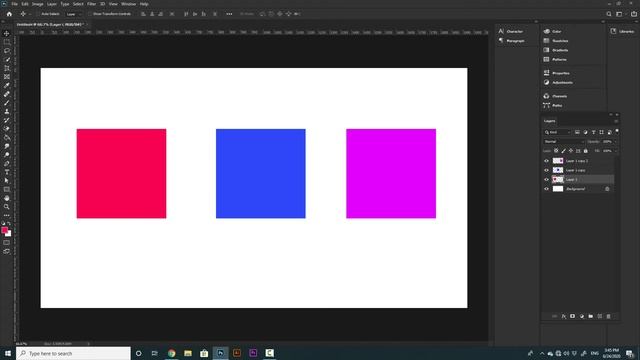Select the Rectangle shape tool
This screenshot has height=360, width=640.
point(7,189)
